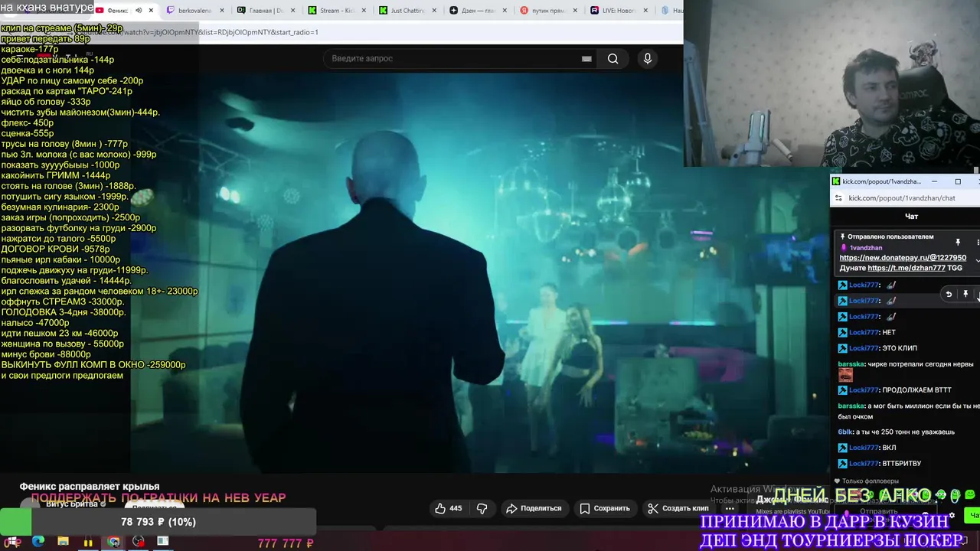Image resolution: width=980 pixels, height=551 pixels.
Task: Switch to the 'Just Chatting' Kick tab
Action: tap(407, 11)
